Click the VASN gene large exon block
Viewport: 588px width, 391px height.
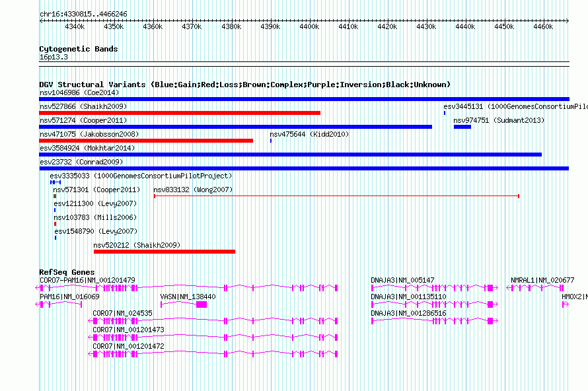(x=202, y=304)
